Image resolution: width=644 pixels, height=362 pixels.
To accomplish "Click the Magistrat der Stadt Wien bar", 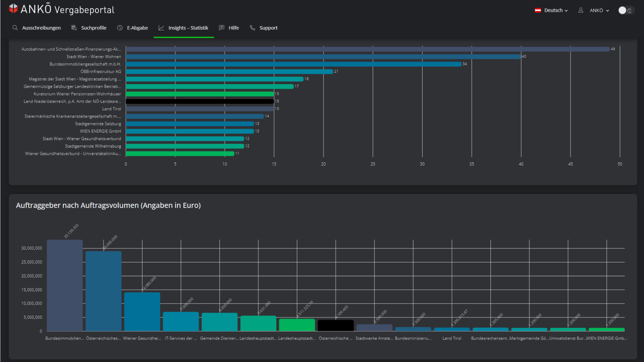I will click(x=215, y=79).
